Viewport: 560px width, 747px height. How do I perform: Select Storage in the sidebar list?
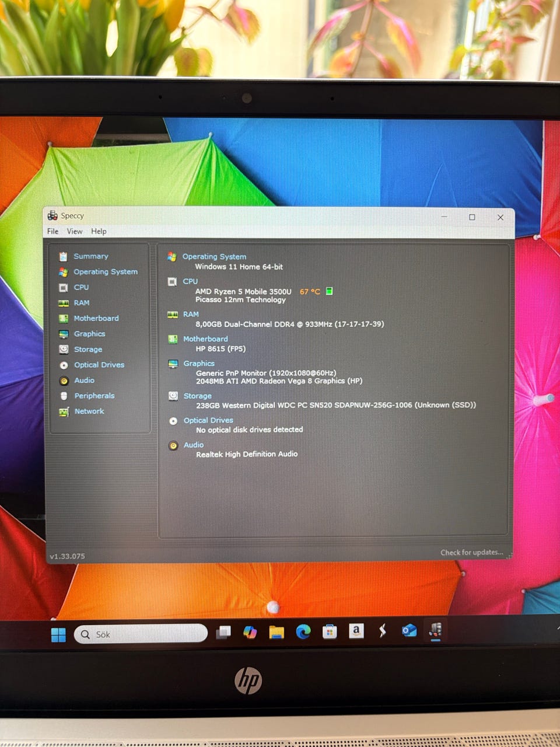tap(88, 349)
